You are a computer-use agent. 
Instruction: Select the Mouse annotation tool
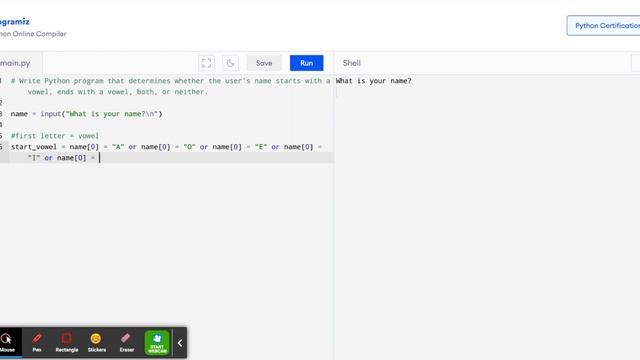(7, 342)
